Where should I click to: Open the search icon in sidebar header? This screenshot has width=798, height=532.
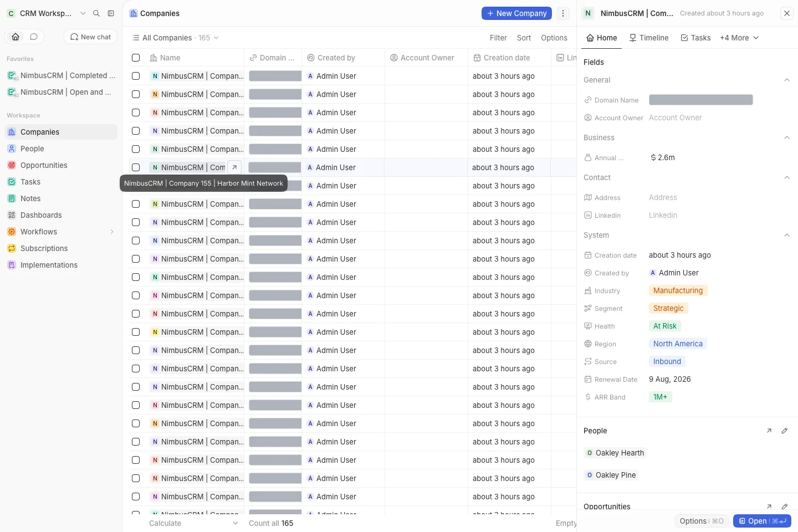96,13
